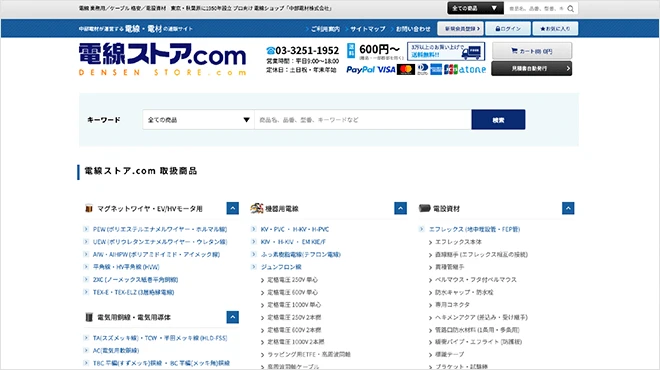
Task: Collapse the 機器用電線 category section
Action: 400,208
